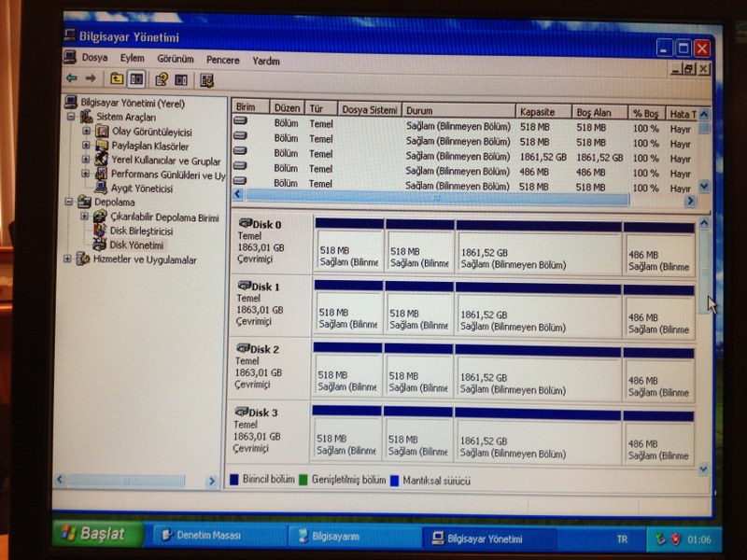The width and height of the screenshot is (747, 560).
Task: Expand Paylaşılan Klasörler node
Action: coord(86,145)
